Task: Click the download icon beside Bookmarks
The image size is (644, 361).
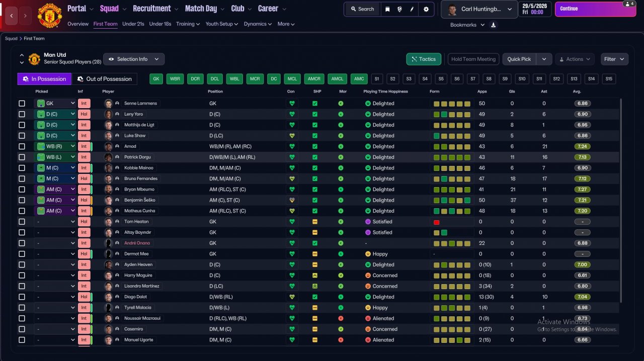Action: (493, 25)
